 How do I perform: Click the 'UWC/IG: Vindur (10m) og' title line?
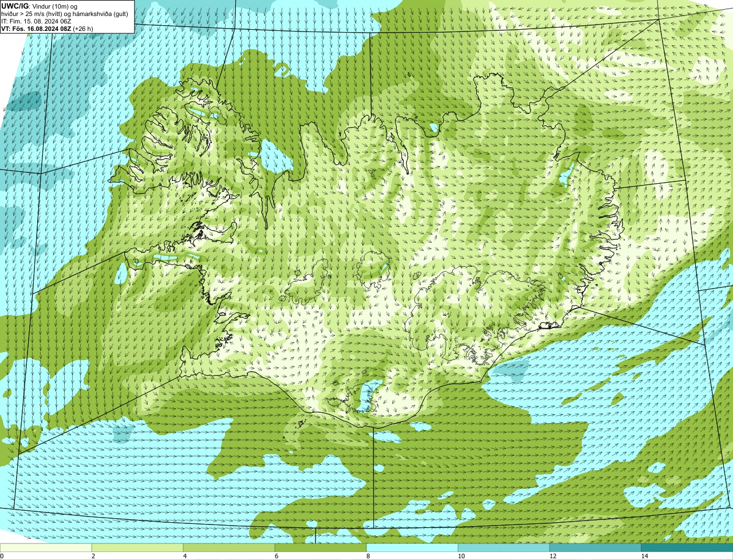pos(38,6)
